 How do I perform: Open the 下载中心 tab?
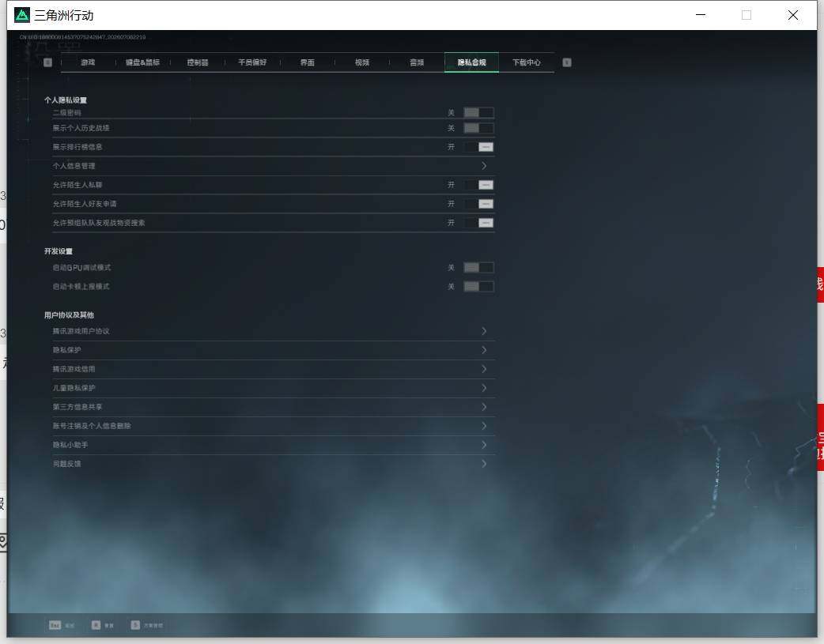tap(527, 62)
